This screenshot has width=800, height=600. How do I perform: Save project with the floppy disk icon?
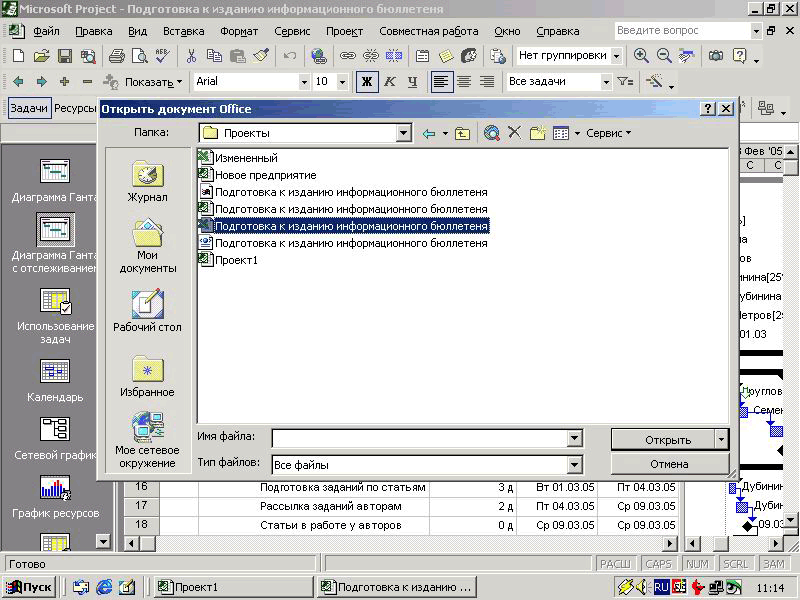click(x=65, y=56)
